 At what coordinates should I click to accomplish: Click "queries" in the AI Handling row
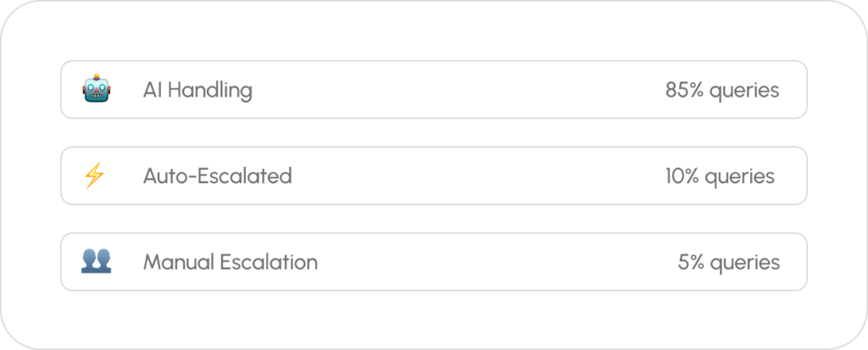tap(743, 91)
